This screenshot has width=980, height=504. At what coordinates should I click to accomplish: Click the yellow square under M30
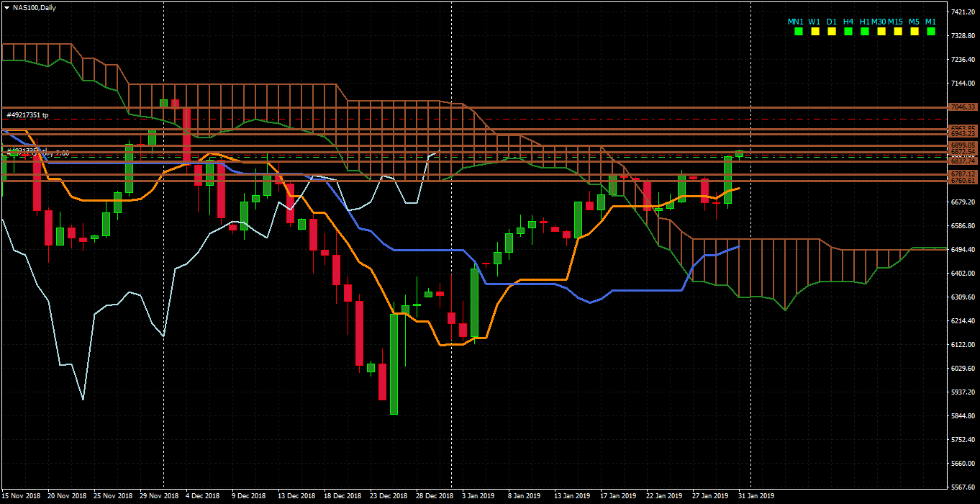[x=881, y=32]
